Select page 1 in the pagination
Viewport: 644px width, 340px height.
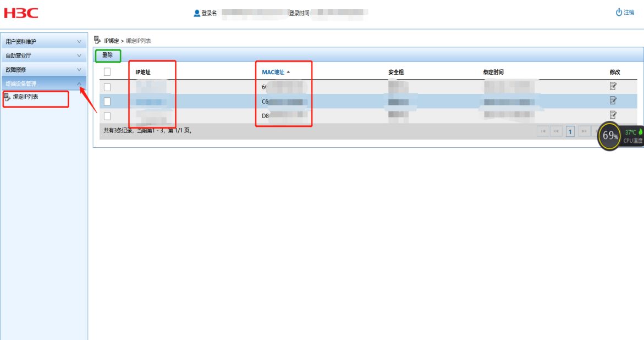coord(570,131)
